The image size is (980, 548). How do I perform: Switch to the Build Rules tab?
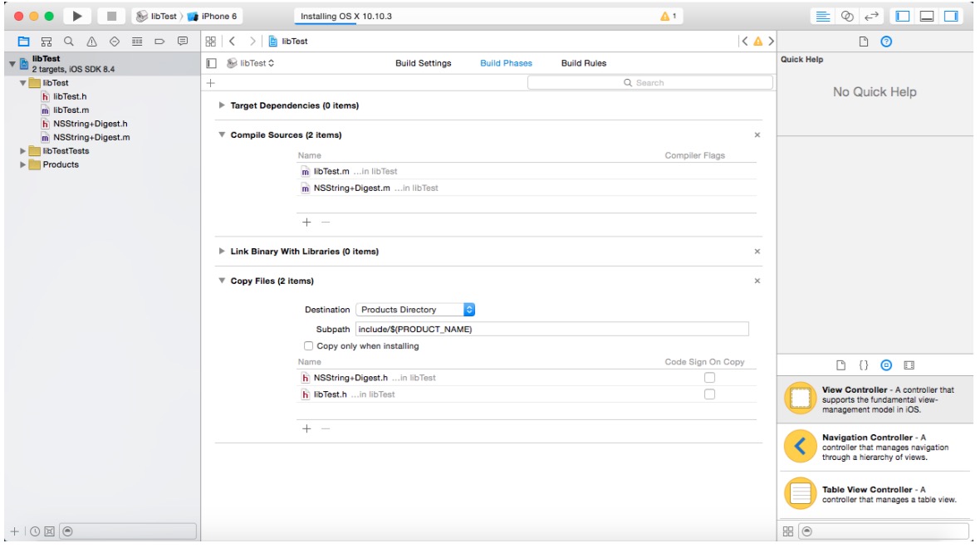click(x=584, y=63)
